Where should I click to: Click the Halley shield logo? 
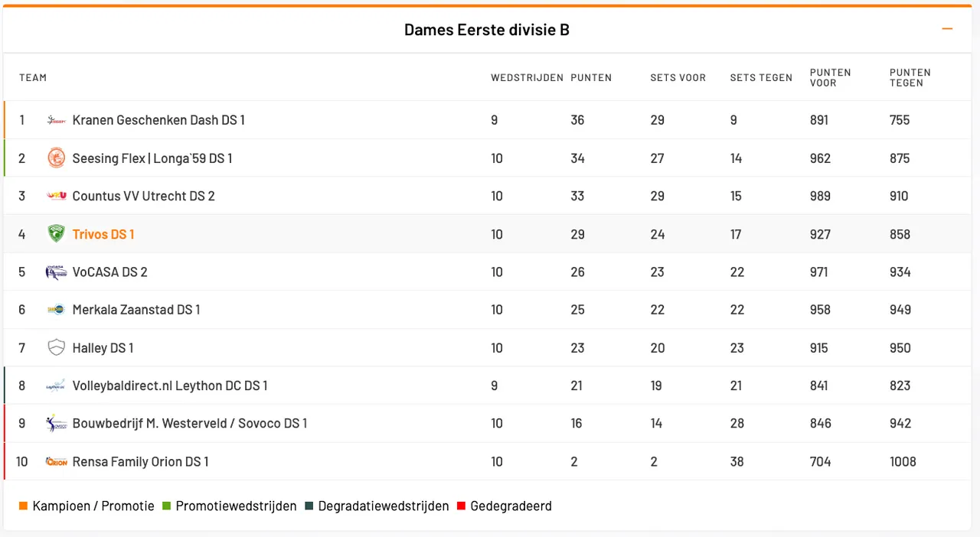[x=56, y=348]
